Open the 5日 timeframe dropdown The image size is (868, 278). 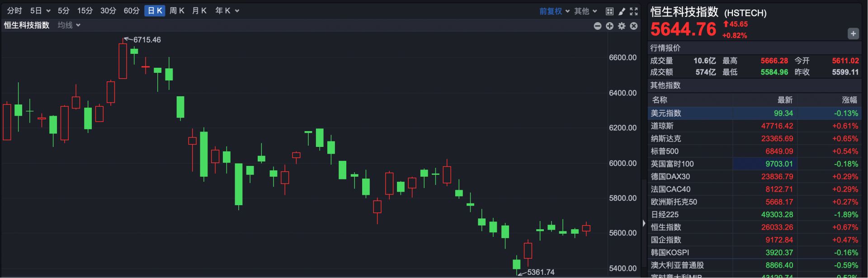point(40,11)
